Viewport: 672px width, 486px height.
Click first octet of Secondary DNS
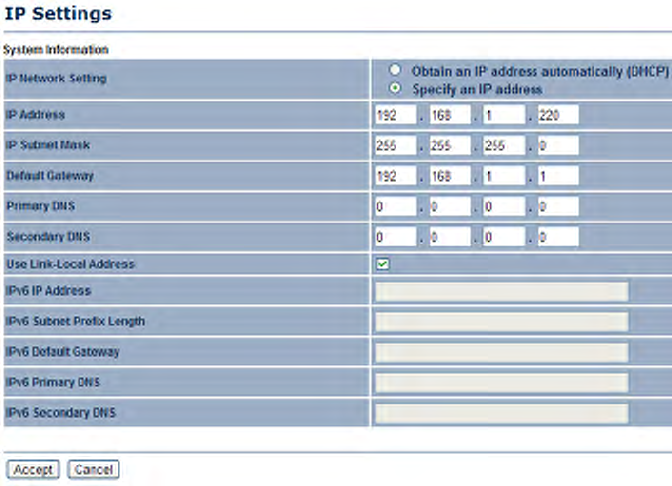pos(394,237)
